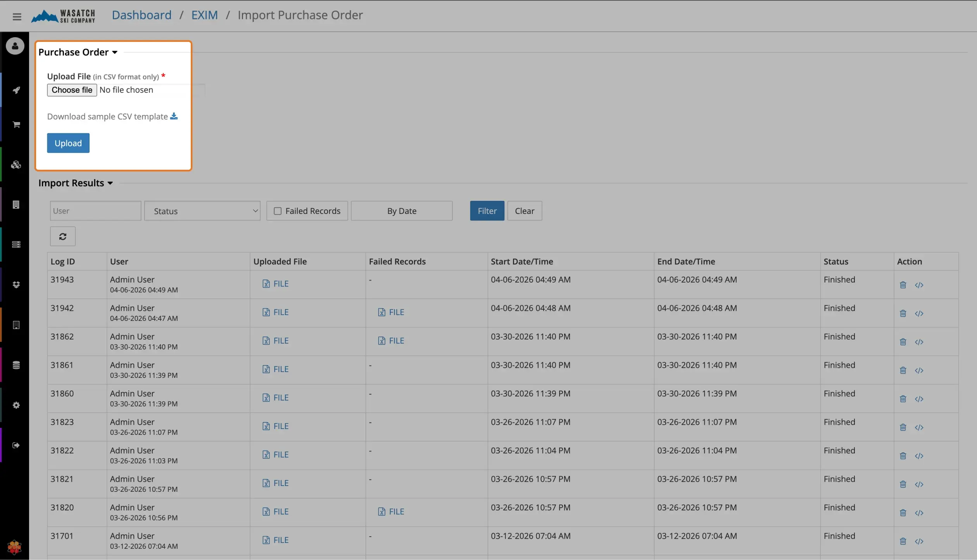Open uploaded FILE for log 31943

click(x=276, y=284)
